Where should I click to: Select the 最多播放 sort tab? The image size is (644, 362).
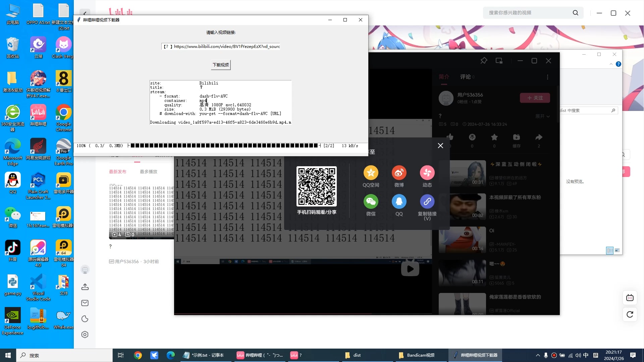148,172
